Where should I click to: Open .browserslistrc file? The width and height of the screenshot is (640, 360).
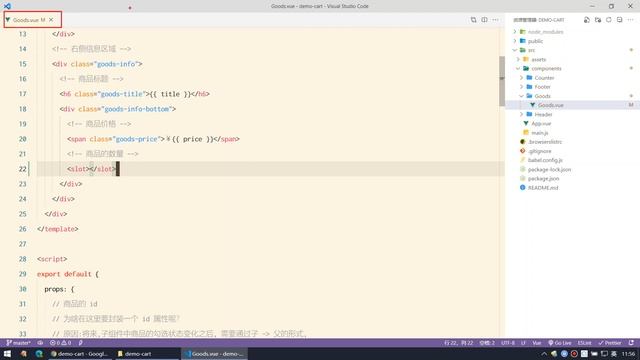[x=545, y=142]
